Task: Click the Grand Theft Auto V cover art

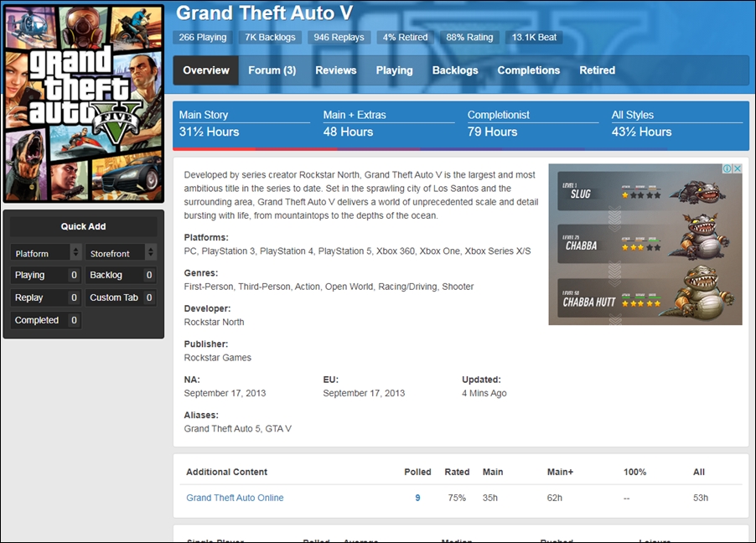Action: click(x=84, y=104)
